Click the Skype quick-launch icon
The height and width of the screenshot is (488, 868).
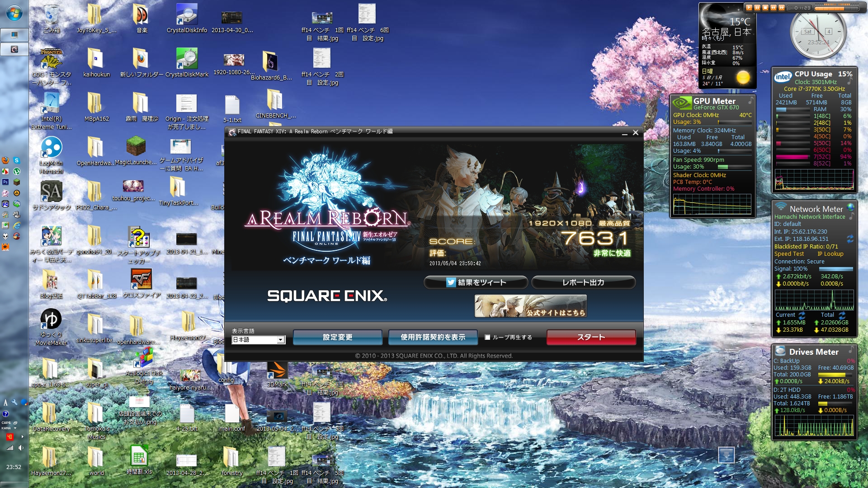click(x=16, y=160)
